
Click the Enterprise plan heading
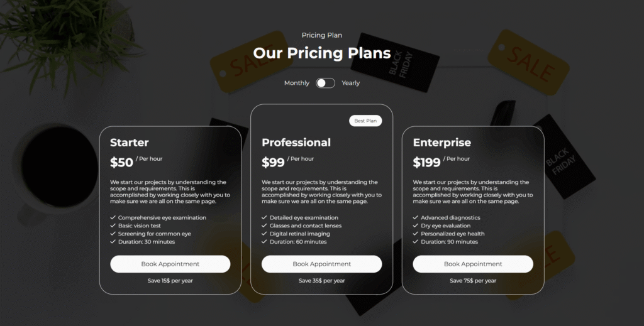442,143
